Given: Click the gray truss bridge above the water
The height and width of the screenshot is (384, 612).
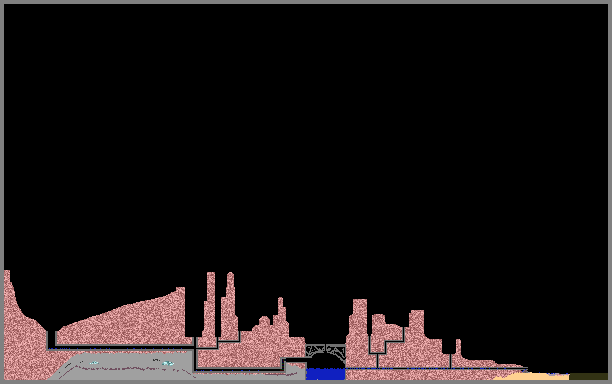Looking at the screenshot, I should pos(325,351).
